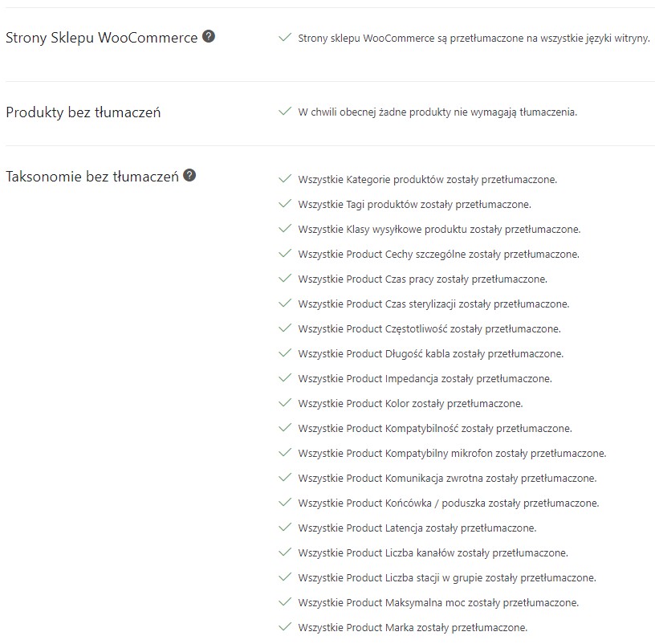Click help icon next to Taksonomie bez tłumaczeń
655x644 pixels.
[x=189, y=175]
